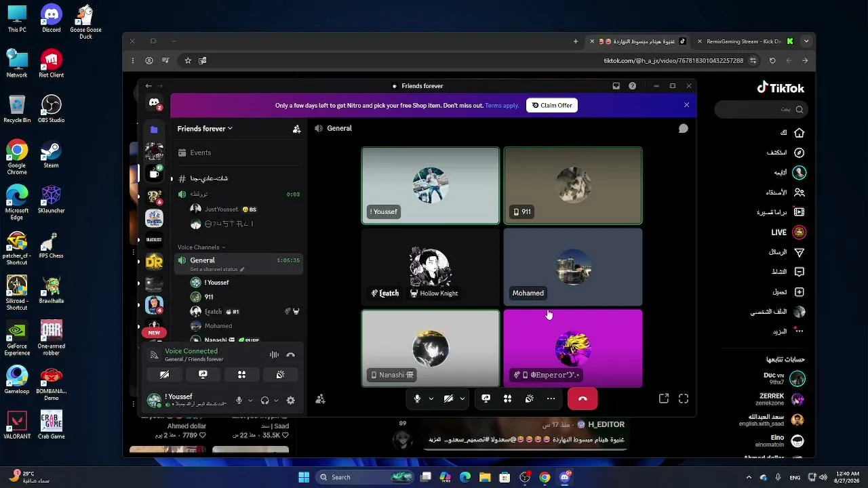Open Discord user settings gear
This screenshot has width=868, height=488.
291,401
